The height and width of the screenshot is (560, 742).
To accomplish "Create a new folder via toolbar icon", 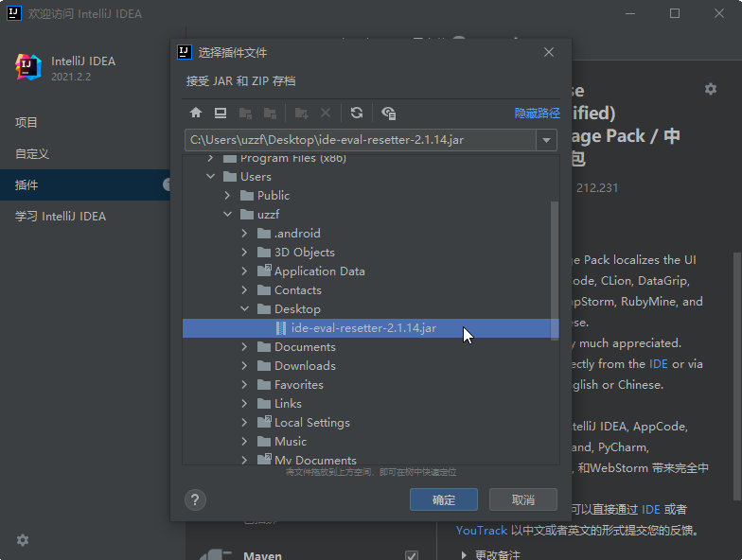I will tap(301, 114).
